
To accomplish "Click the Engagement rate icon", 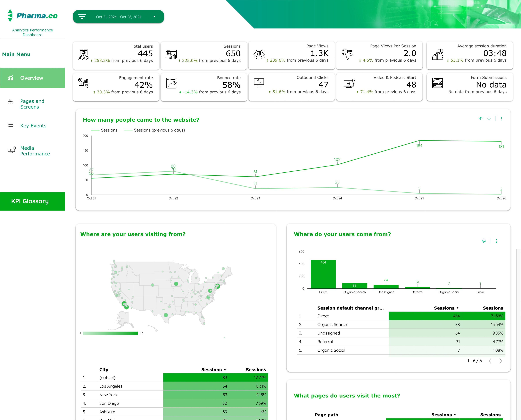I will [x=84, y=83].
